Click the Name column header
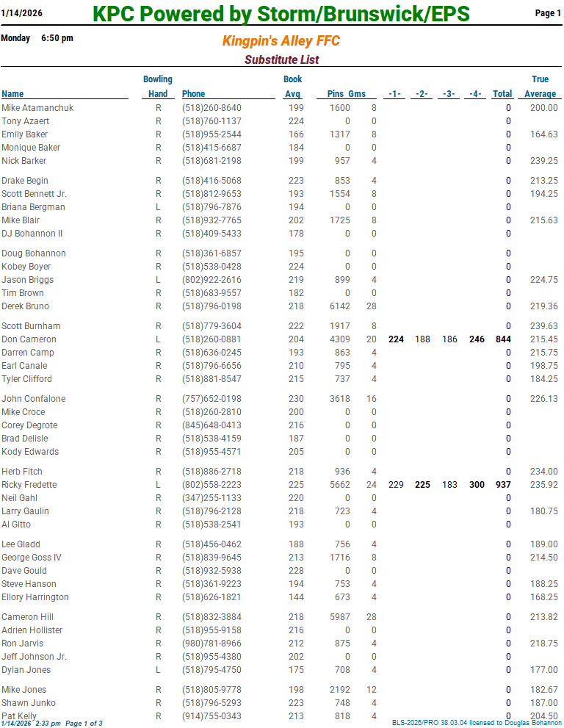 pos(12,93)
